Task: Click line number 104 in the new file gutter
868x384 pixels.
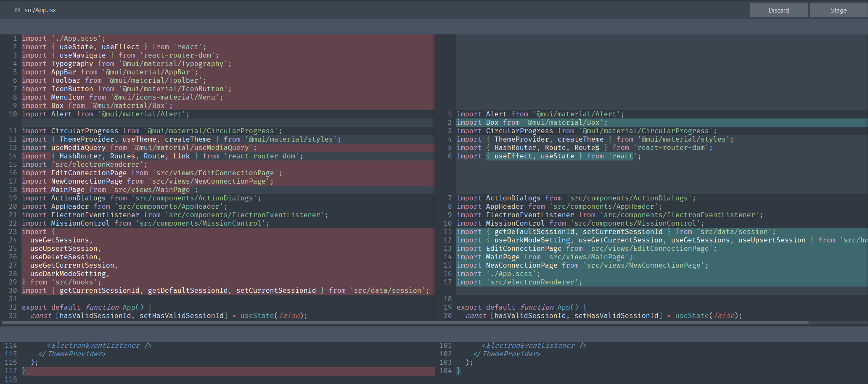Action: click(445, 371)
